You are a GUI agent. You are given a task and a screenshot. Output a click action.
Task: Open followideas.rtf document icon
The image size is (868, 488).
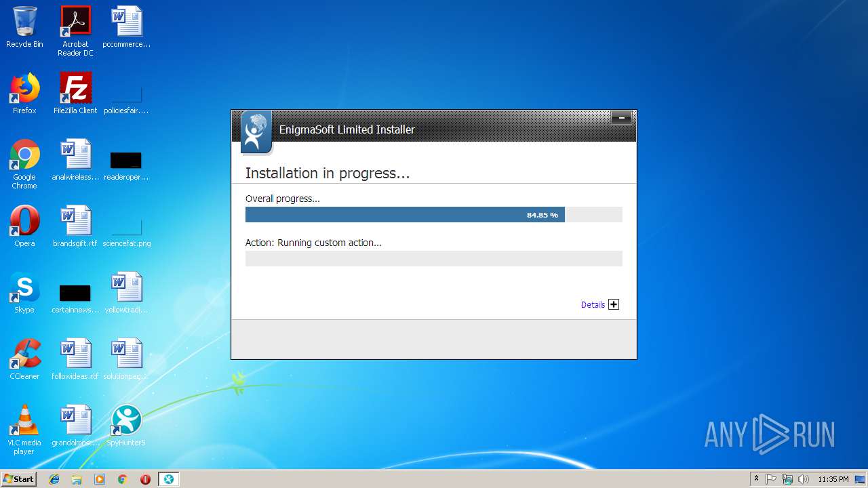pos(75,359)
